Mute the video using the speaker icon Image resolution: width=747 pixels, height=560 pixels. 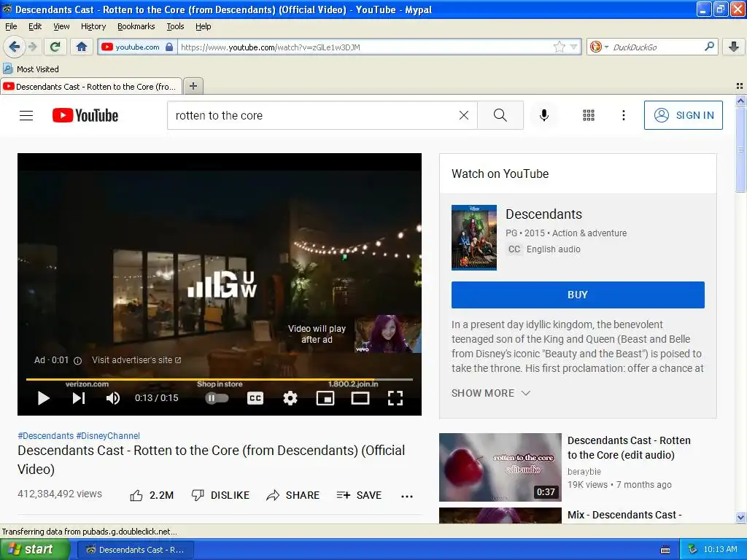point(113,398)
